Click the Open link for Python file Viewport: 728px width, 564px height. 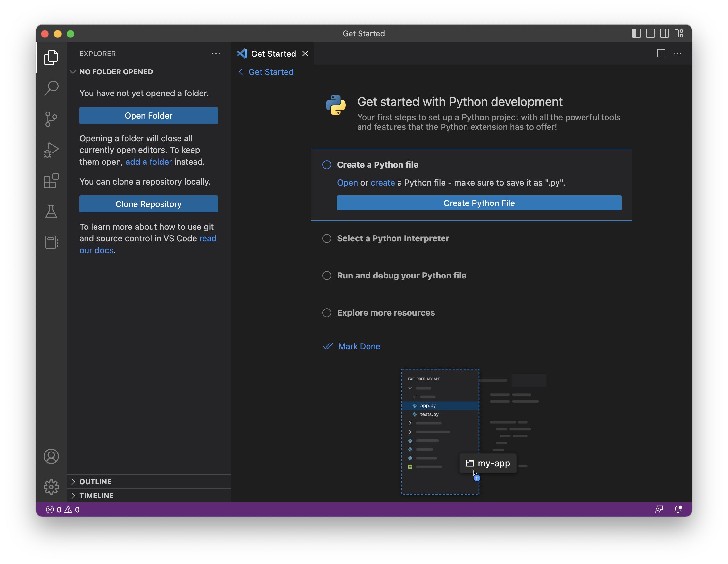pos(347,183)
